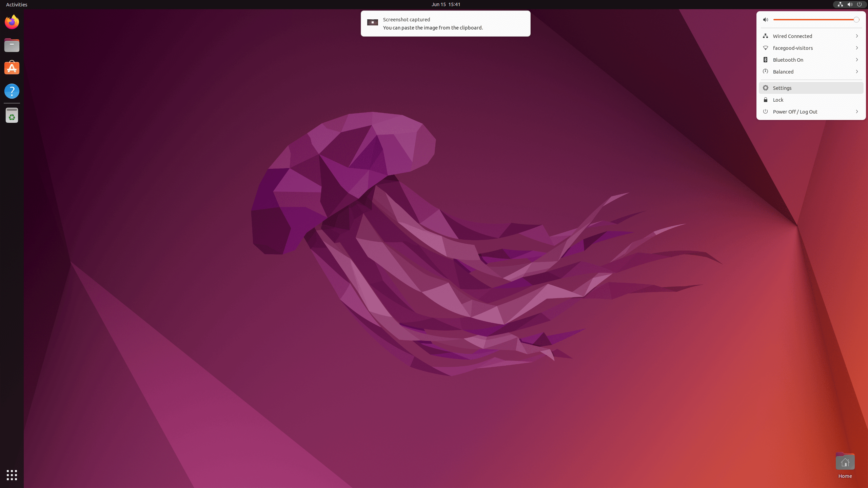Expand the facegood-visitors Wi-Fi submenu arrow

point(857,48)
